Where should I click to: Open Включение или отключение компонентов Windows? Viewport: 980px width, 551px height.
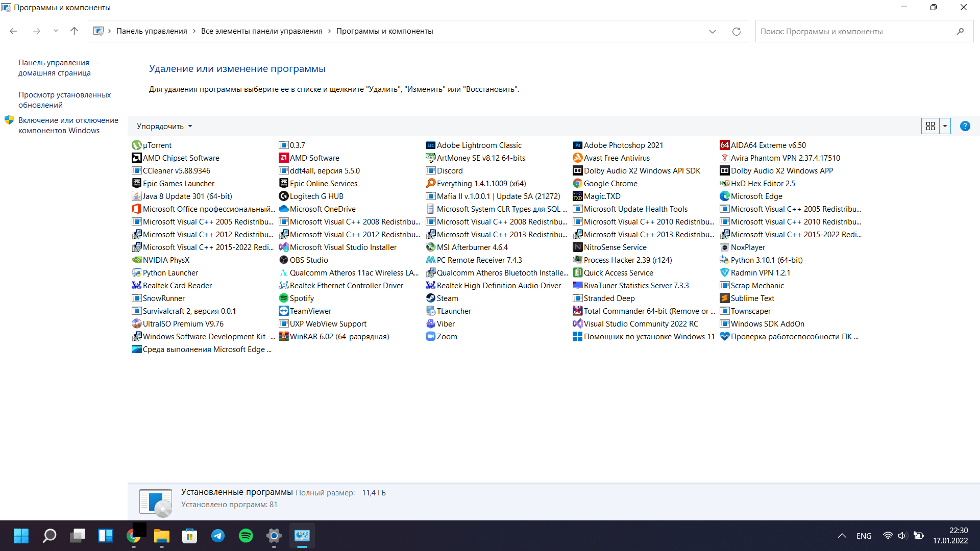(68, 126)
